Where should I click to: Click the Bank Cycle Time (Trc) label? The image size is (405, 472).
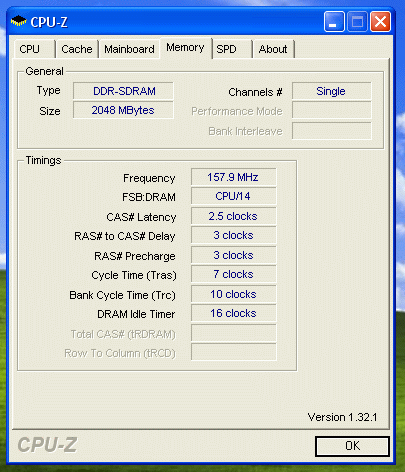122,295
